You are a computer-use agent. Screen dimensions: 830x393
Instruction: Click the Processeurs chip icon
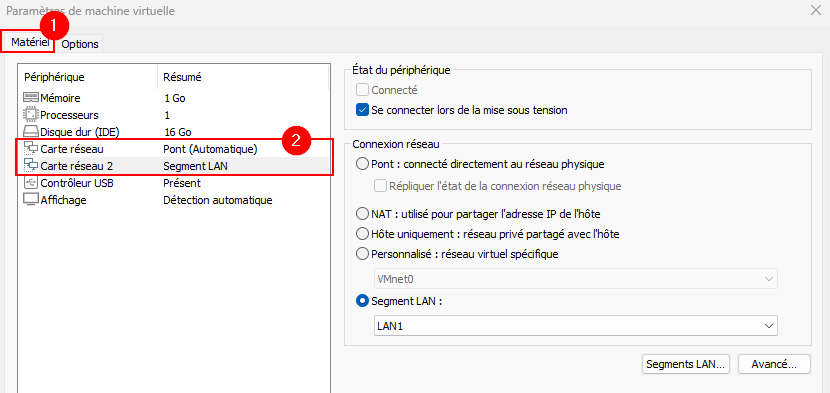(x=31, y=115)
